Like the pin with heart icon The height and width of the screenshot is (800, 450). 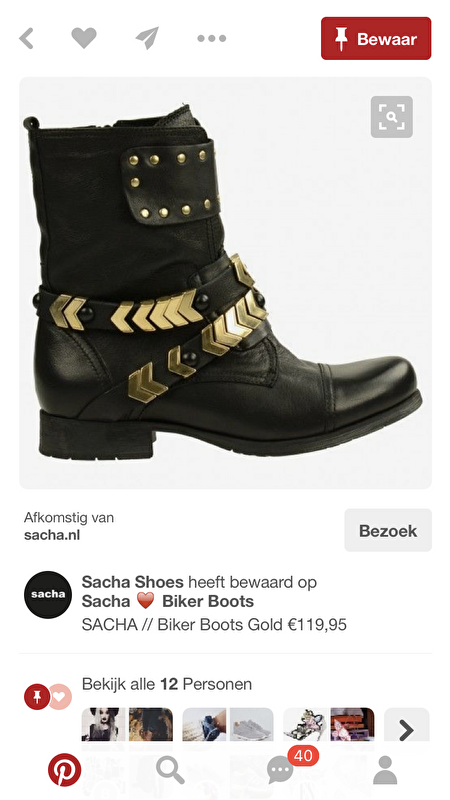tap(84, 38)
